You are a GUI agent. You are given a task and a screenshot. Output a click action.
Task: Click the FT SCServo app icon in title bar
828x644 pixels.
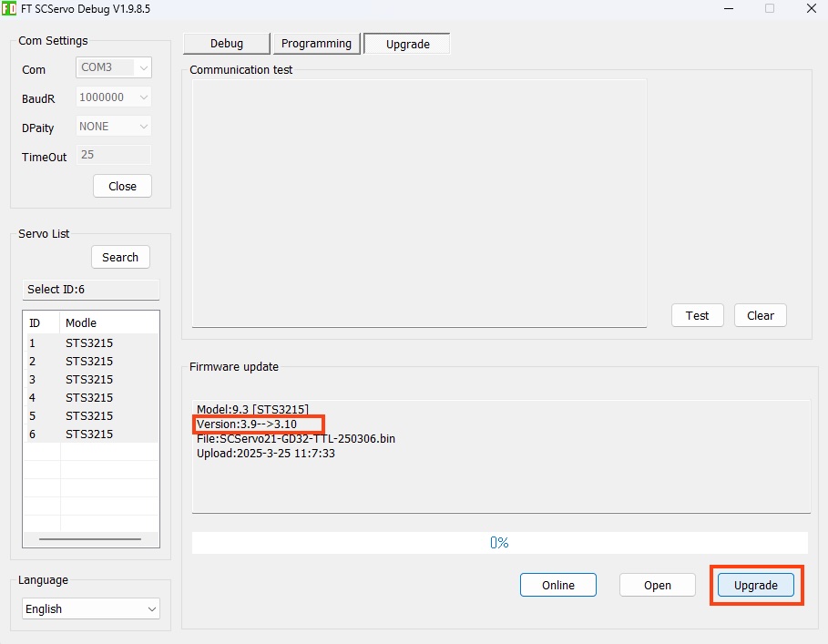tap(9, 8)
